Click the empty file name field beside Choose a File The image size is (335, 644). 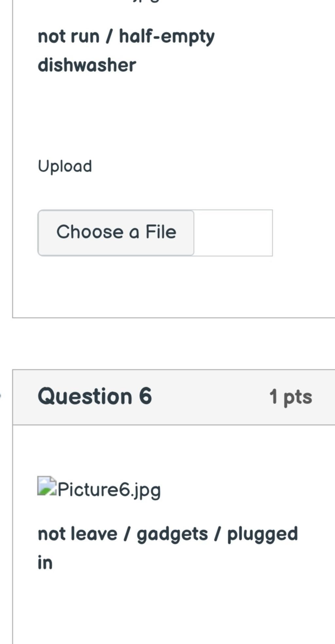pyautogui.click(x=233, y=233)
